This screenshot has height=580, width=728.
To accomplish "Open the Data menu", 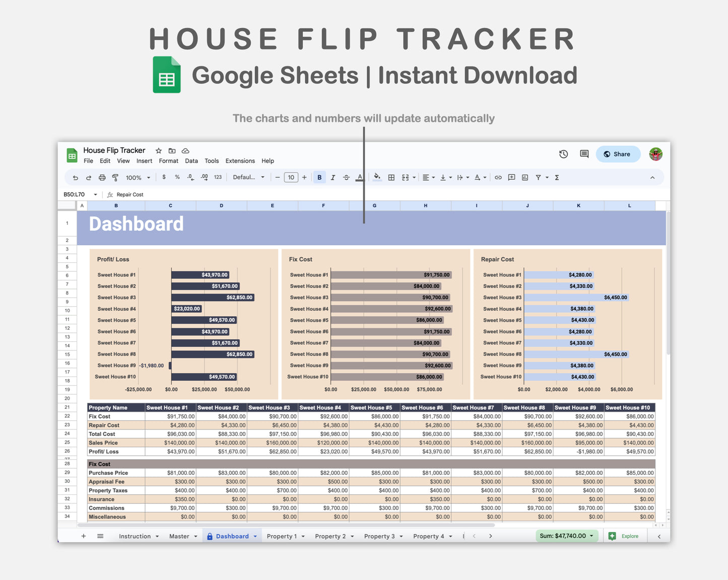I will [191, 161].
